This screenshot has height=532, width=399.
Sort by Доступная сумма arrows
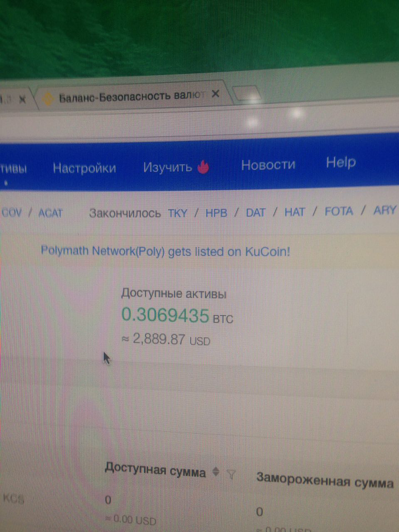tap(216, 472)
